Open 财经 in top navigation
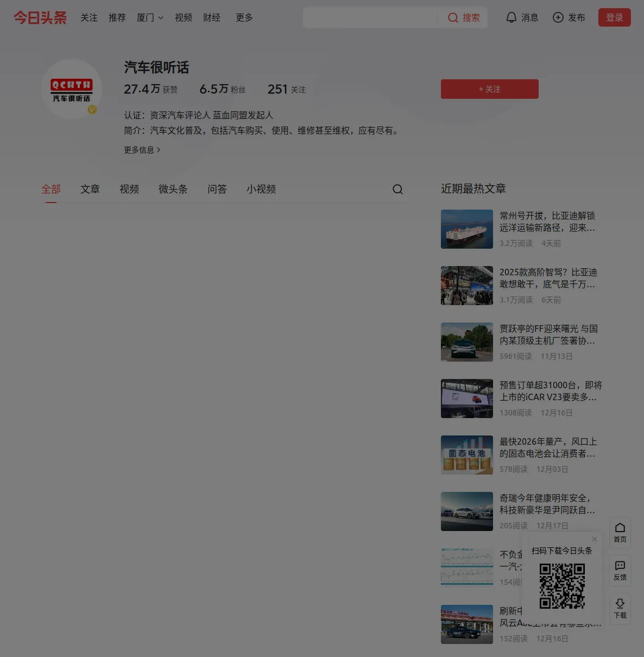 212,17
